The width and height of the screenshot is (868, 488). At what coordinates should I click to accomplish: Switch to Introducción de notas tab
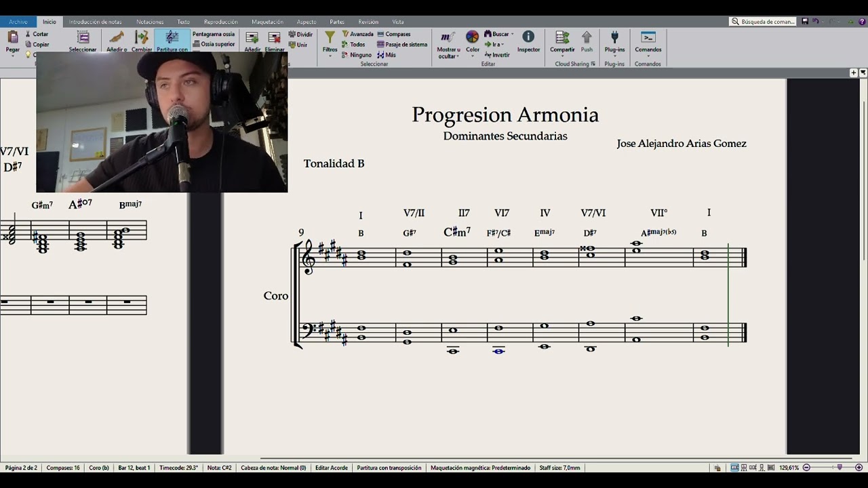point(95,22)
